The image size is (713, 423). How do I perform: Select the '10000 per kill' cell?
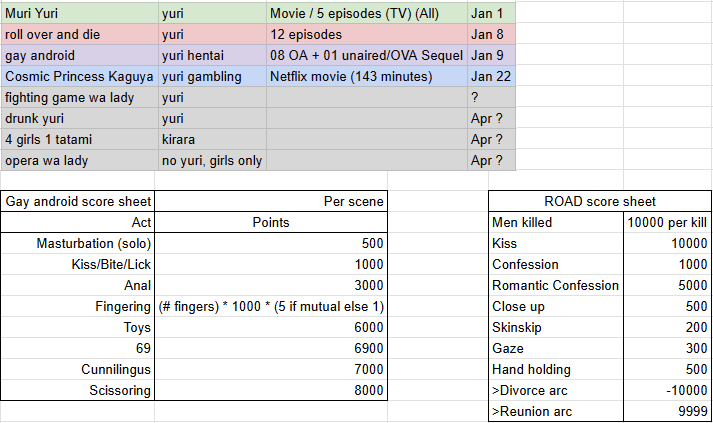tap(667, 222)
